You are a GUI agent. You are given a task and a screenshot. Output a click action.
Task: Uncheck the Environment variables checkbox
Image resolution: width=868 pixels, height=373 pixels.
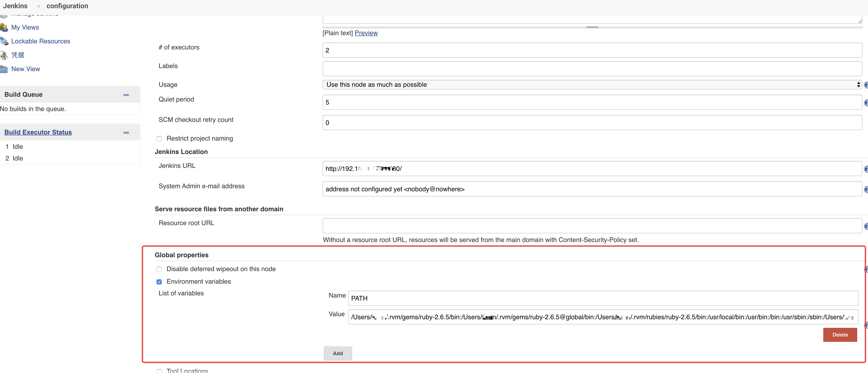(159, 282)
